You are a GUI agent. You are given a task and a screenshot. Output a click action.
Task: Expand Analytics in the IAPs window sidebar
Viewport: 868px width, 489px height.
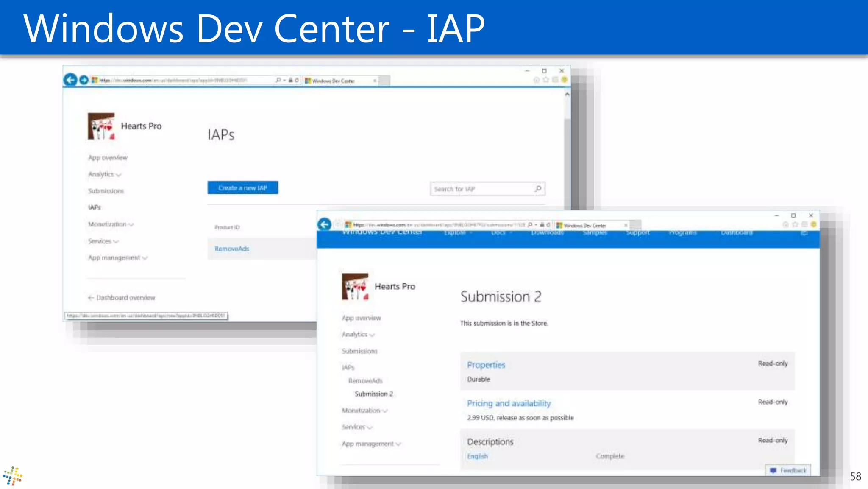click(104, 174)
